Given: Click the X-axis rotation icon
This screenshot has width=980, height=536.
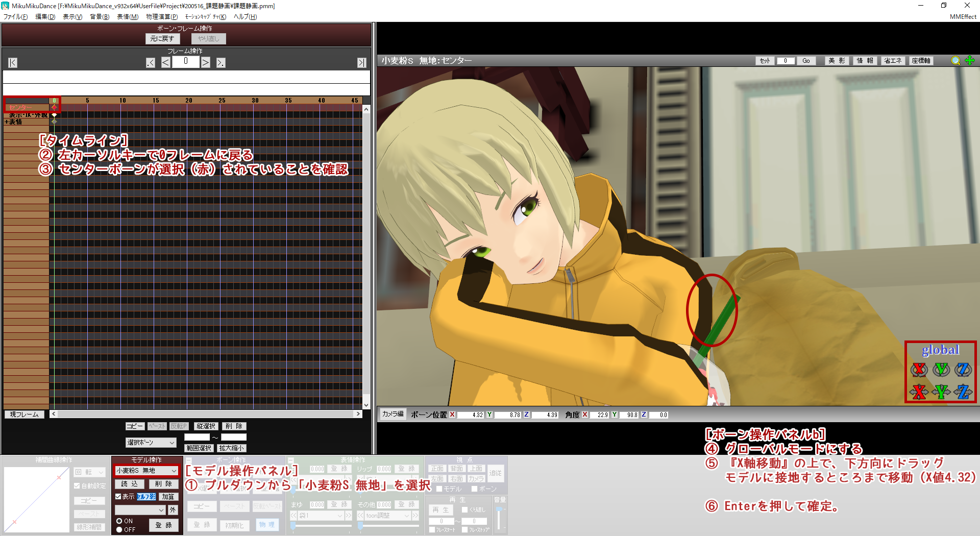Looking at the screenshot, I should click(x=919, y=369).
